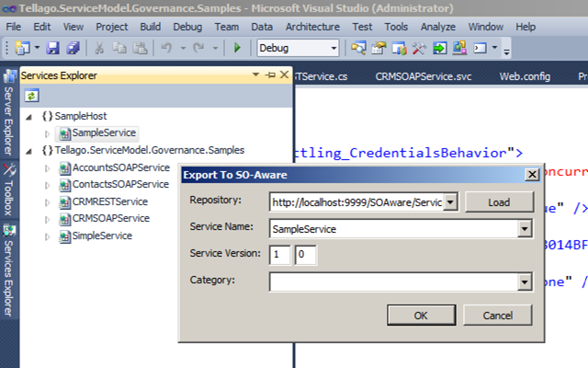Click the green arrow Start Page icon

click(439, 48)
